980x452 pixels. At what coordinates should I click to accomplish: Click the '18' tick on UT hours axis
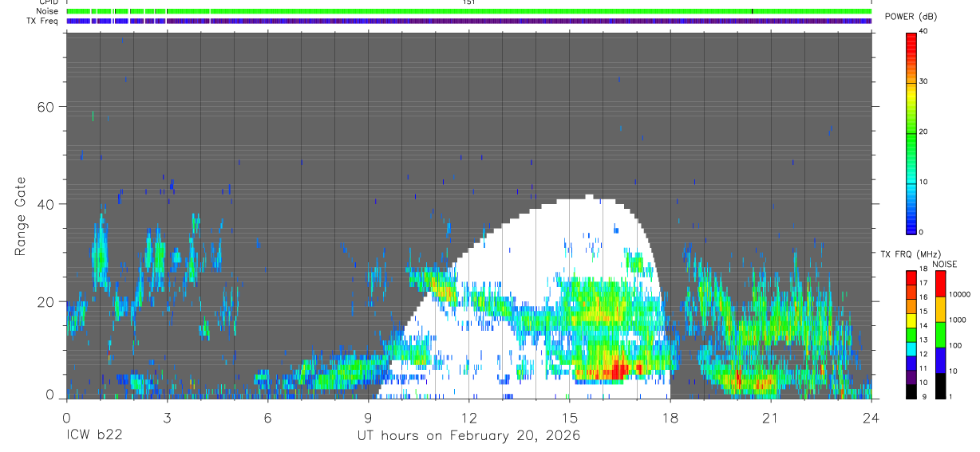(x=670, y=417)
